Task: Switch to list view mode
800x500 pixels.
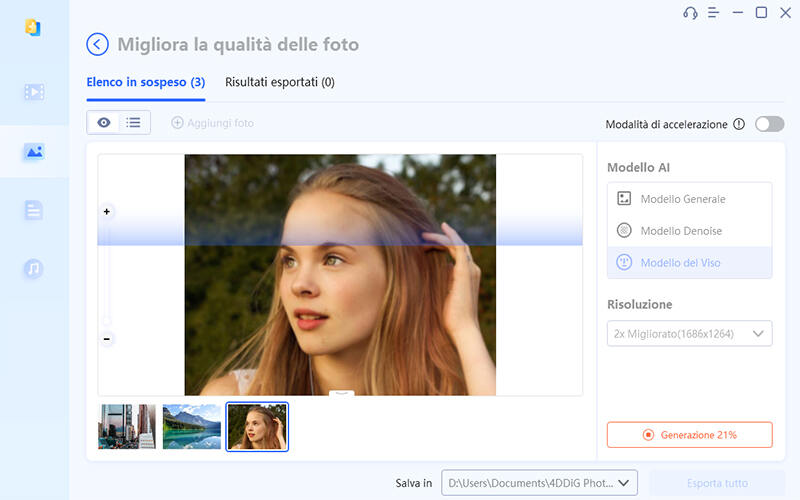Action: [x=133, y=123]
